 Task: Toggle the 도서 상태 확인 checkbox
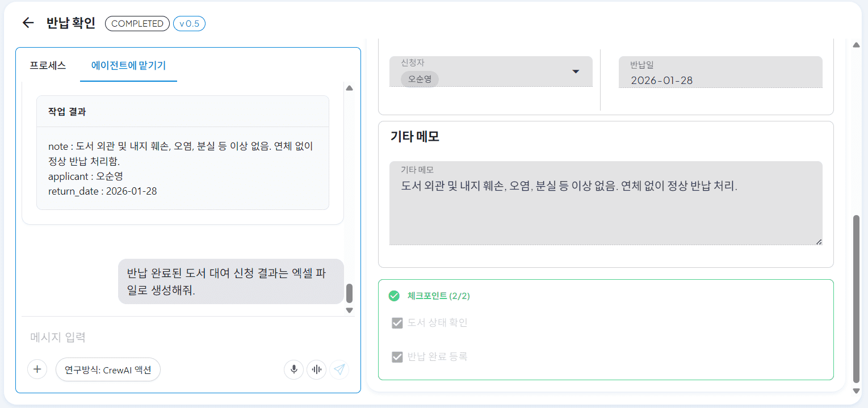(397, 323)
